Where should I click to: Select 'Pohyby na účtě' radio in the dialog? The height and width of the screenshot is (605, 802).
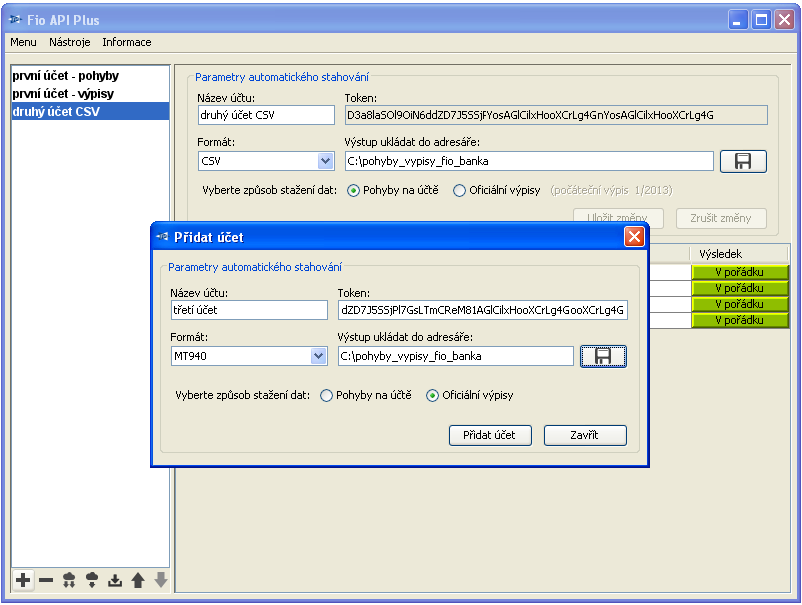click(x=327, y=396)
